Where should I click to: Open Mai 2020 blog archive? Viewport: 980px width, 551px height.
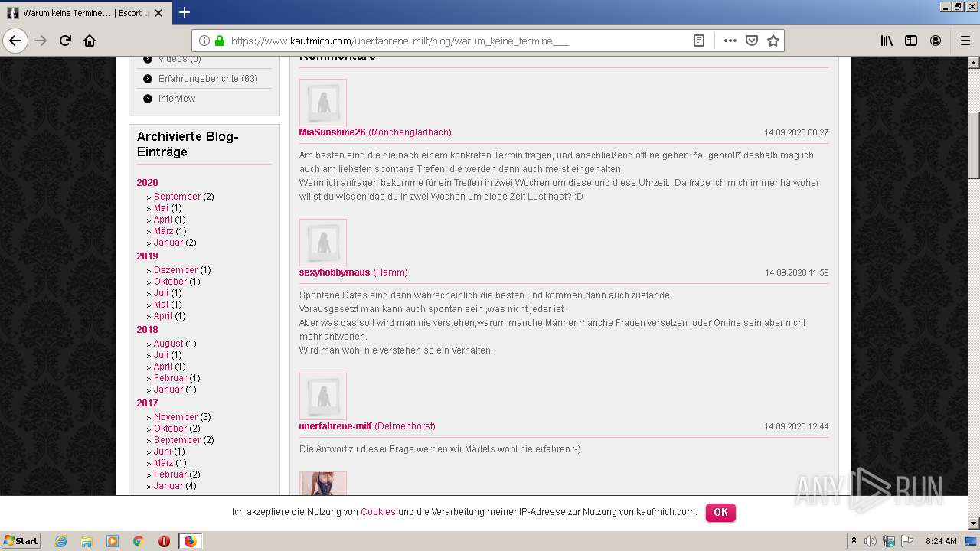click(x=161, y=208)
